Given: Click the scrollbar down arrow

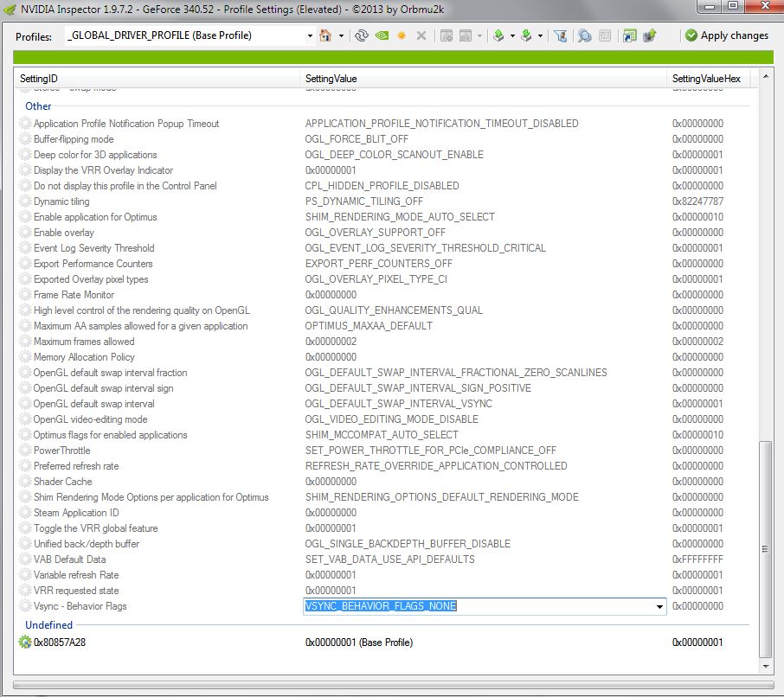Looking at the screenshot, I should pos(766,667).
